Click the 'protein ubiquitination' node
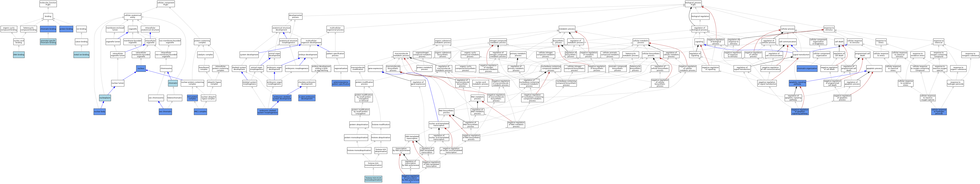The width and height of the screenshot is (980, 184). (359, 125)
